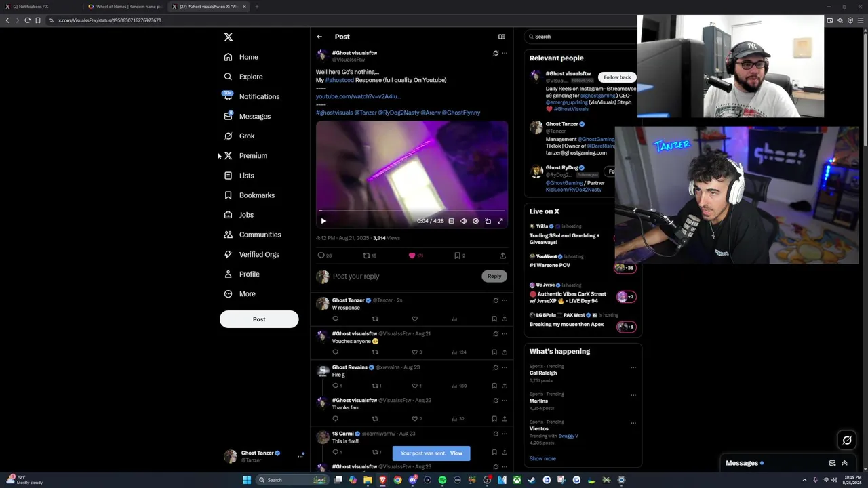Open options for Cal Raleigh trend
The width and height of the screenshot is (868, 488).
click(633, 367)
